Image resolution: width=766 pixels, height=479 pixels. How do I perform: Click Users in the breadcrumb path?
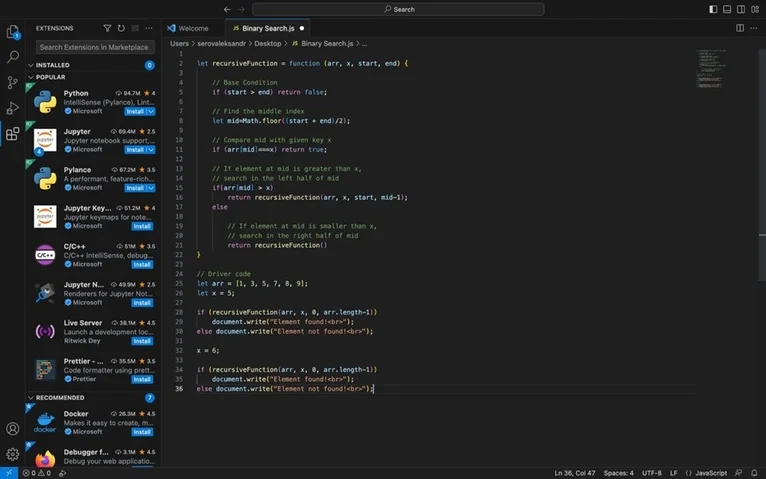[x=179, y=43]
